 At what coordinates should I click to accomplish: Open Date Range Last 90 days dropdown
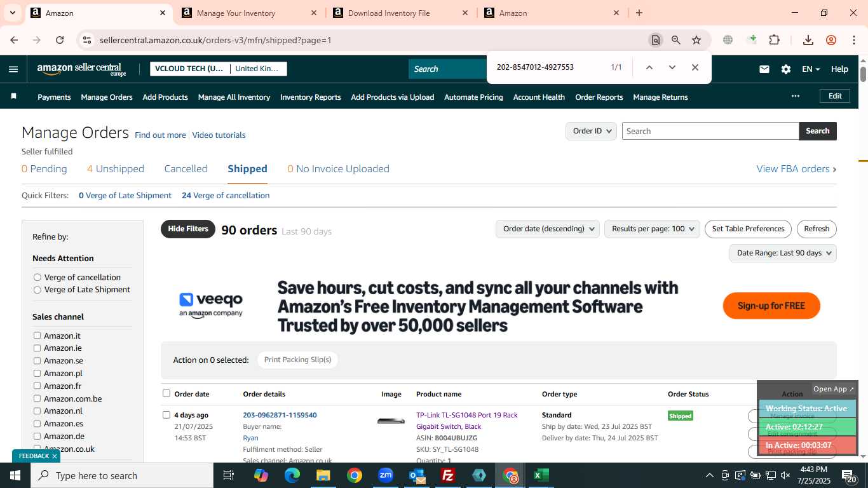tap(783, 253)
